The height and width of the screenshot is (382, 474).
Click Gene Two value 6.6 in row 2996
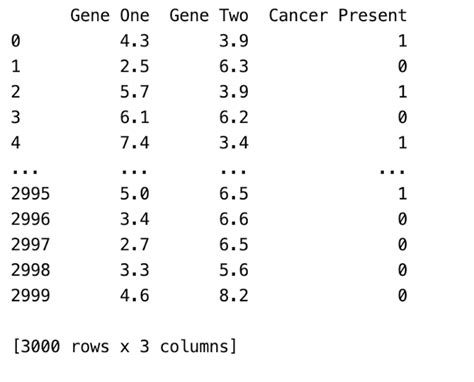click(234, 219)
